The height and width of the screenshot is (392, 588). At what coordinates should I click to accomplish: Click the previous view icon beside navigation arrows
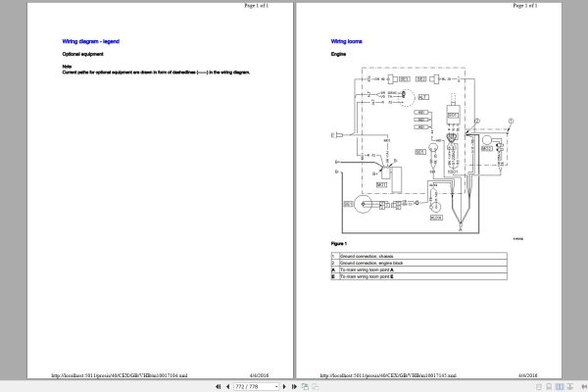click(305, 386)
